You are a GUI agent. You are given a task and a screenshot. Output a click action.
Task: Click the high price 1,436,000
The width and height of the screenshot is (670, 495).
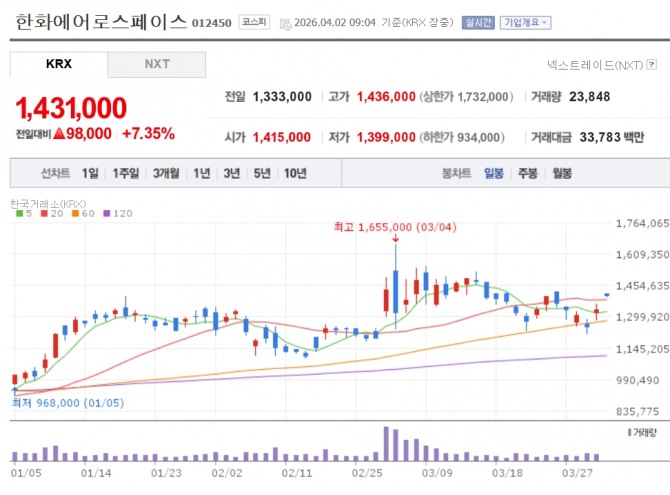(x=386, y=97)
